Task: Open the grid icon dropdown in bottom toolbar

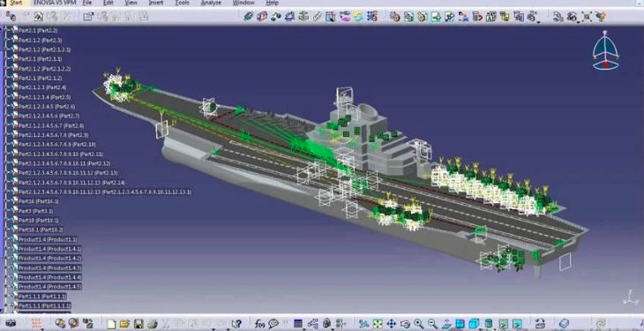Action: 42,329
